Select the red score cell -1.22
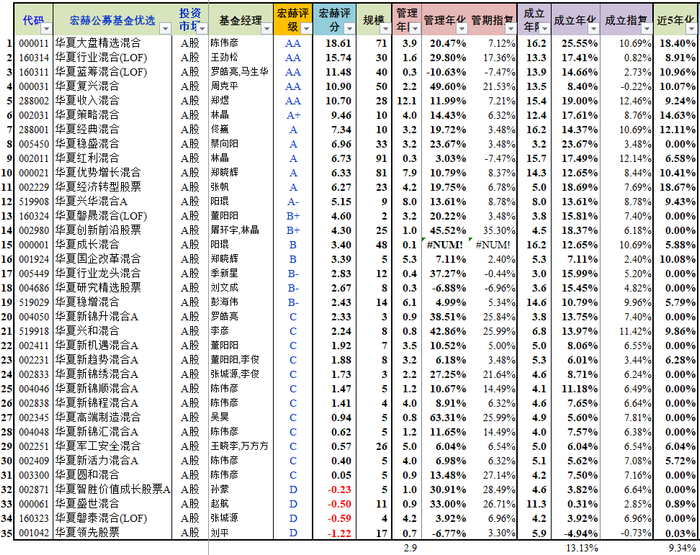The image size is (700, 555). 334,533
